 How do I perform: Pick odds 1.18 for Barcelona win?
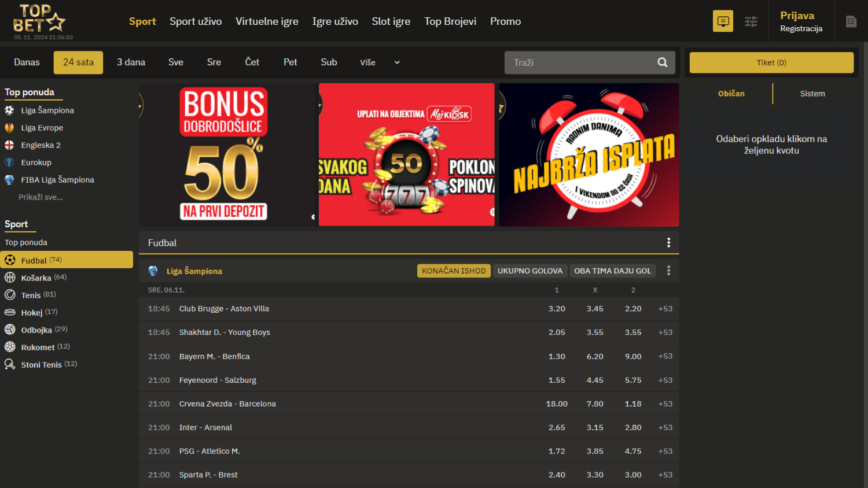click(x=633, y=404)
